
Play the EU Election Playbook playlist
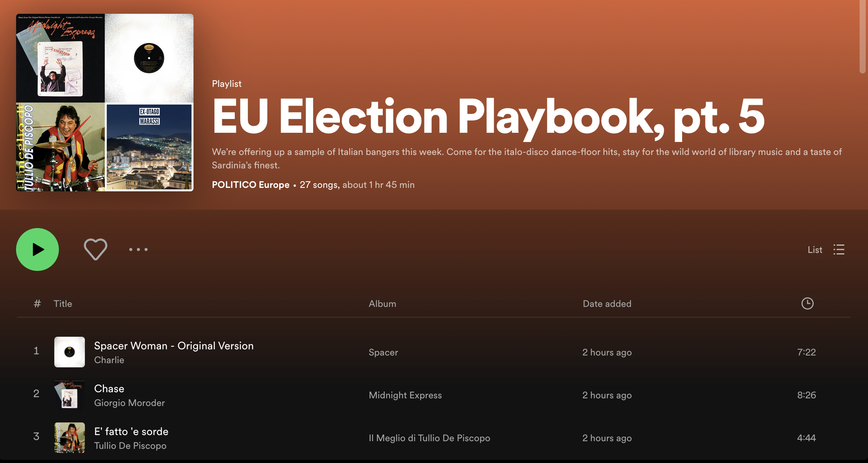tap(37, 249)
